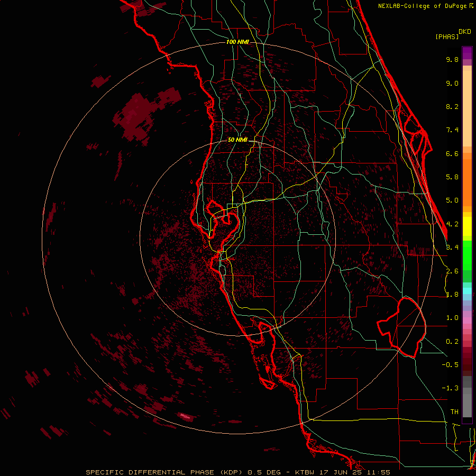Pick the solid orange band on color bar

tap(467, 183)
